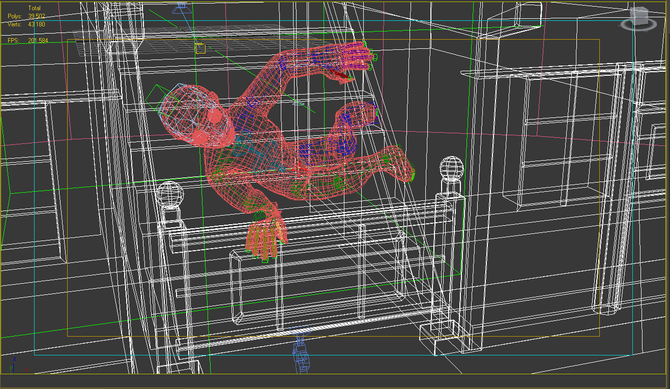
Task: Click the ViewCube compass ring
Action: (x=639, y=25)
